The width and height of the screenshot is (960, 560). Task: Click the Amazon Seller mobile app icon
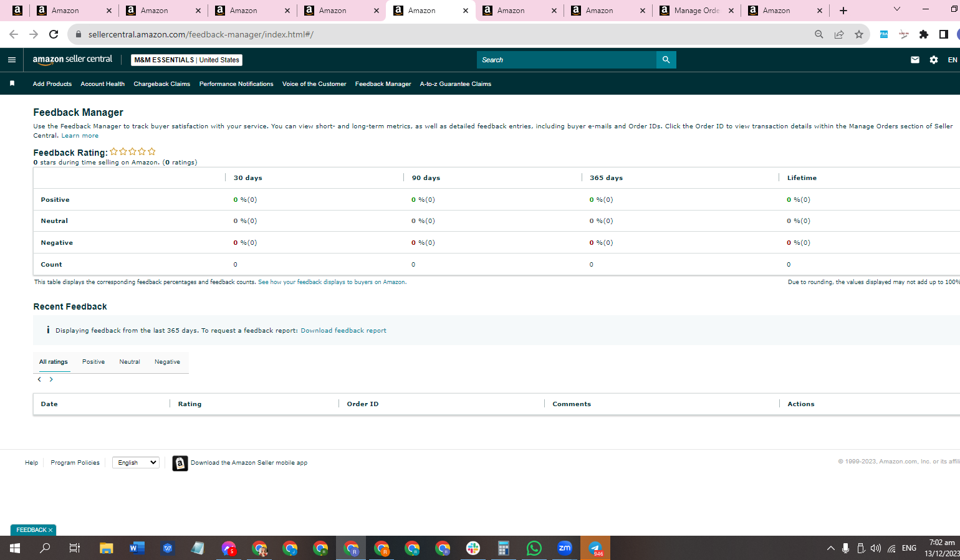point(180,463)
